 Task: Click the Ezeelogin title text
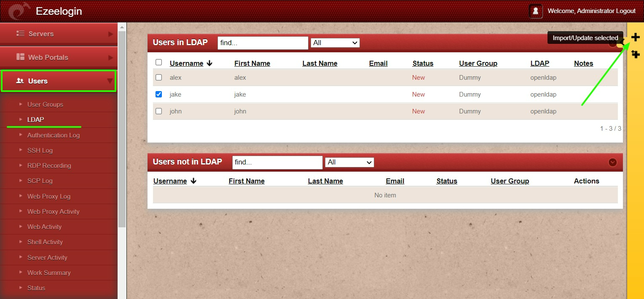59,11
